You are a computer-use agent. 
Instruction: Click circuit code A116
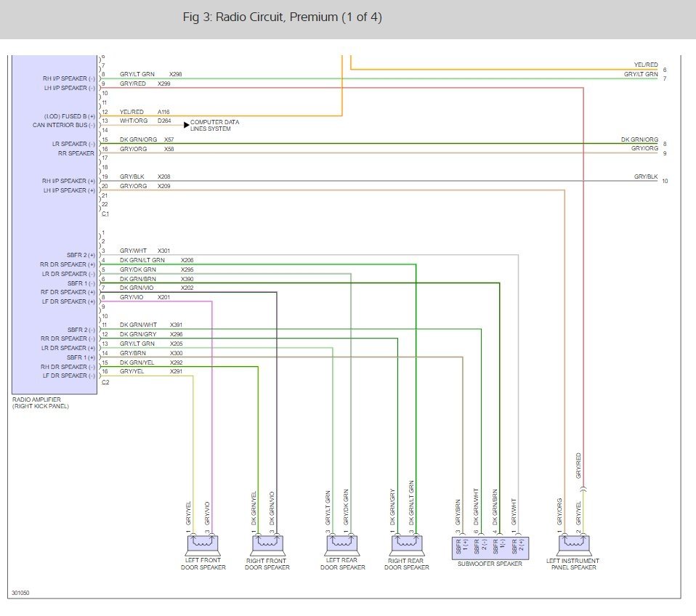click(163, 112)
